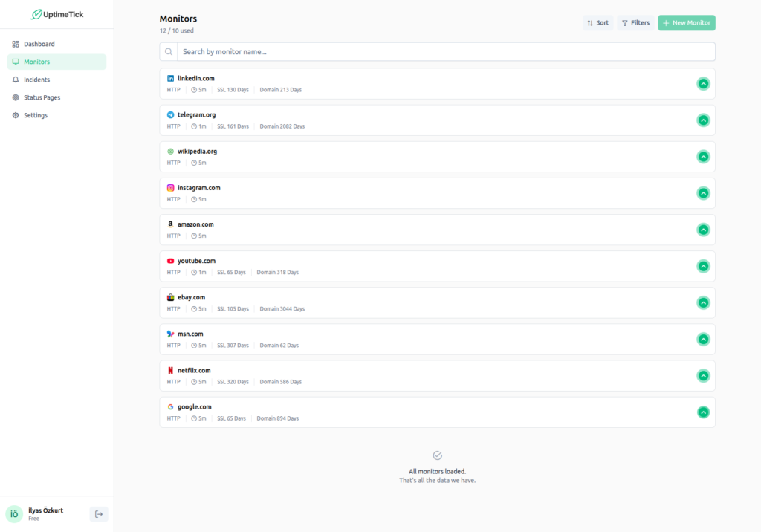This screenshot has height=532, width=761.
Task: Click the search magnifier icon
Action: [x=169, y=52]
